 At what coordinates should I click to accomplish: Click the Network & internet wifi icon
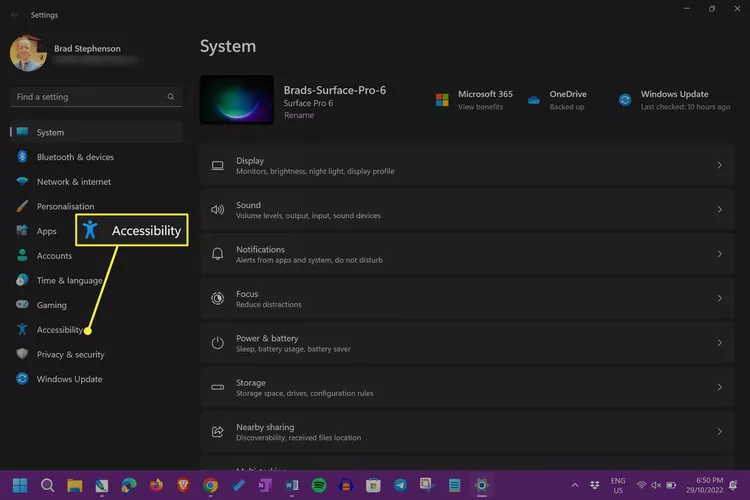tap(22, 181)
